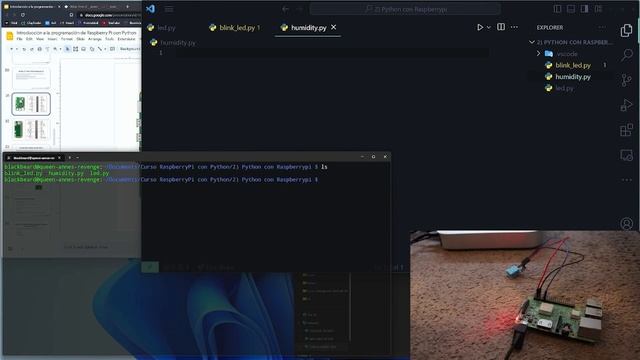Collapse the 2) PYTHON CON RASPBER... folder
The height and width of the screenshot is (360, 640).
click(x=570, y=42)
